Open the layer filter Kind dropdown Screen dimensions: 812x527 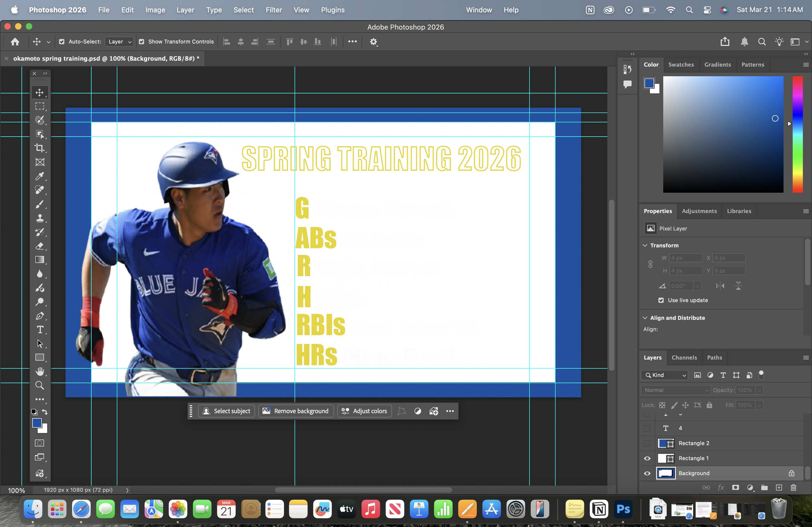665,375
